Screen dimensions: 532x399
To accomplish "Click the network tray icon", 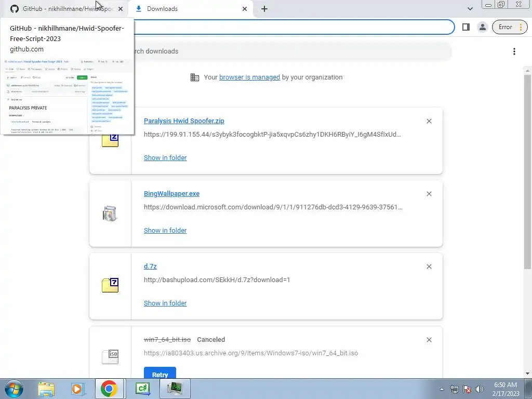I will 454,390.
